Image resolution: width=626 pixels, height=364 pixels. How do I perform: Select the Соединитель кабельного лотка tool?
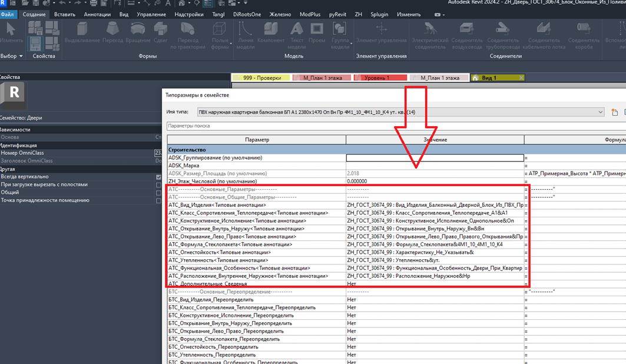[x=544, y=35]
